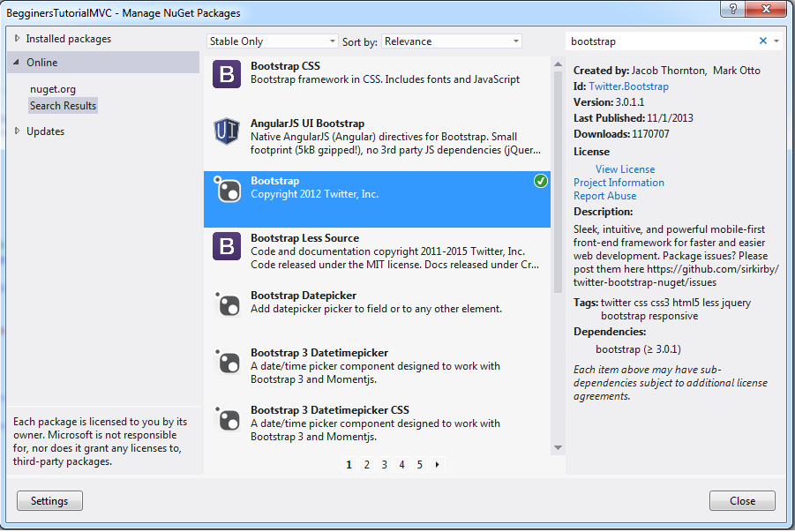Go to results page 2
This screenshot has height=532, width=795.
pyautogui.click(x=366, y=464)
